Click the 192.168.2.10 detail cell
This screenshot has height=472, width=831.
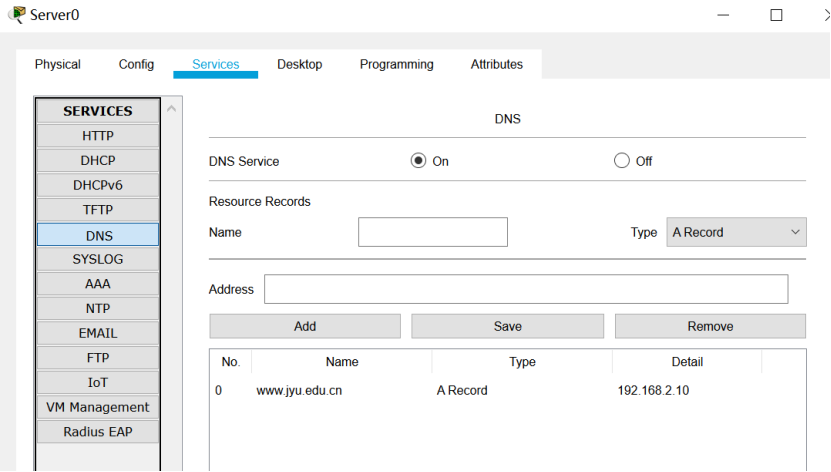click(x=653, y=390)
